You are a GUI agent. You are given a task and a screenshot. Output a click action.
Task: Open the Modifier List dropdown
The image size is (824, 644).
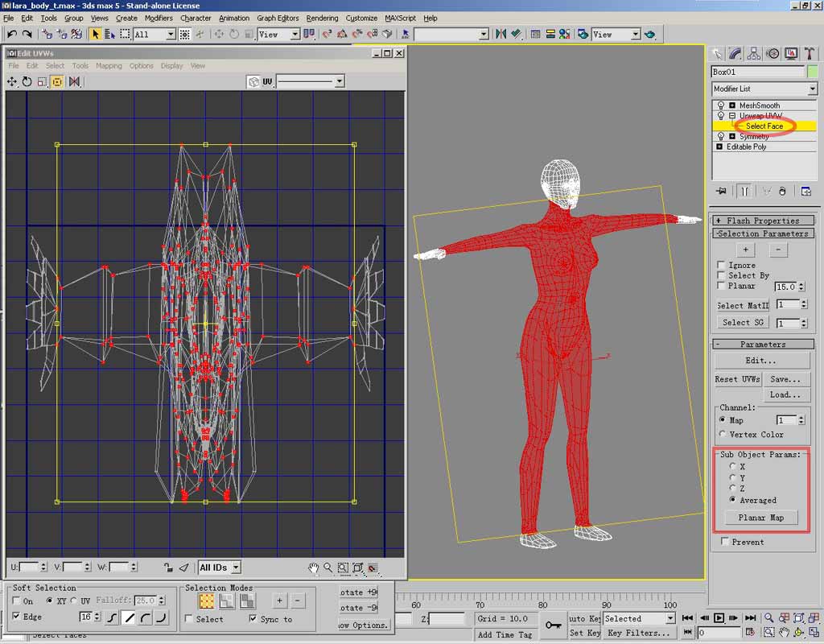click(812, 89)
